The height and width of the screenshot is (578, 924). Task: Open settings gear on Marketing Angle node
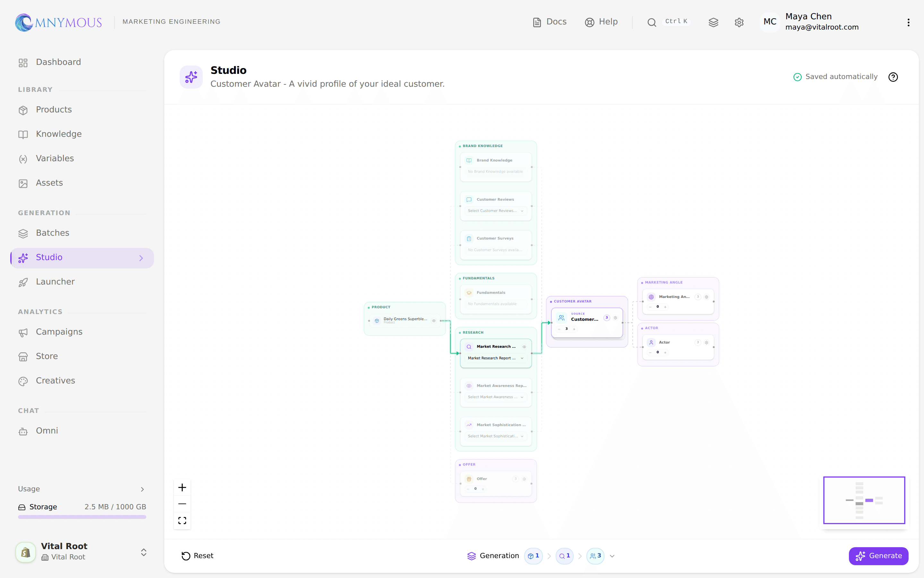coord(706,297)
